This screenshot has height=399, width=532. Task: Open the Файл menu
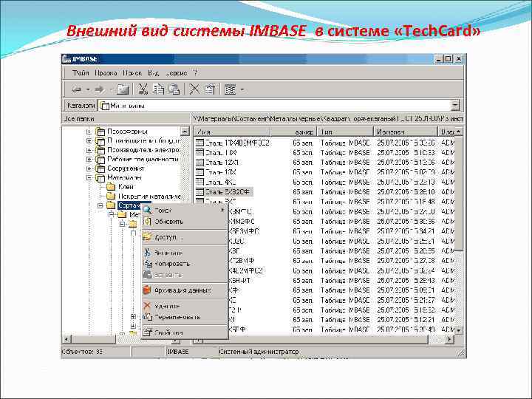[81, 73]
